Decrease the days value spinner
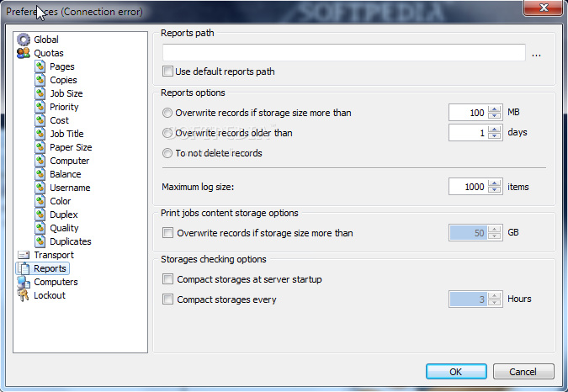The width and height of the screenshot is (568, 392). tap(495, 136)
